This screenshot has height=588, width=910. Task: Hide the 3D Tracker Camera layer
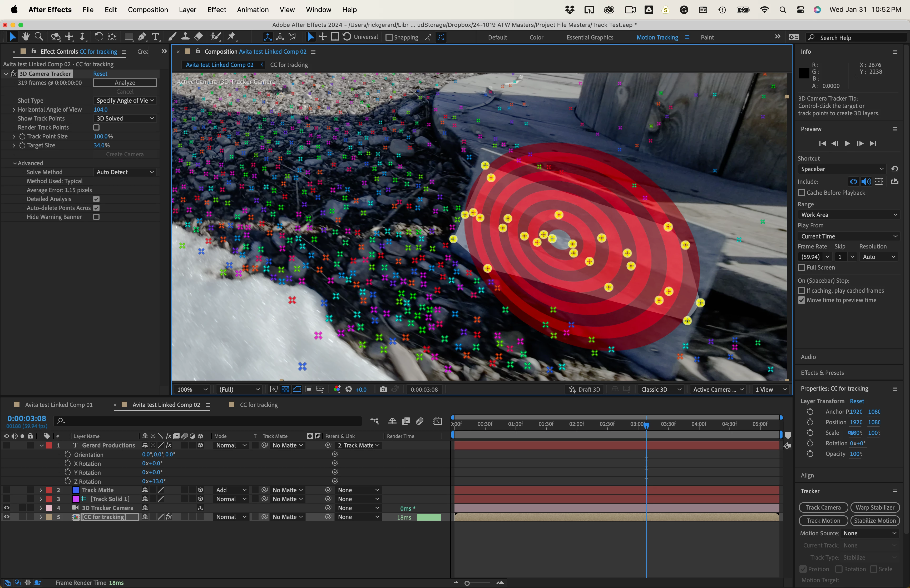click(x=7, y=508)
